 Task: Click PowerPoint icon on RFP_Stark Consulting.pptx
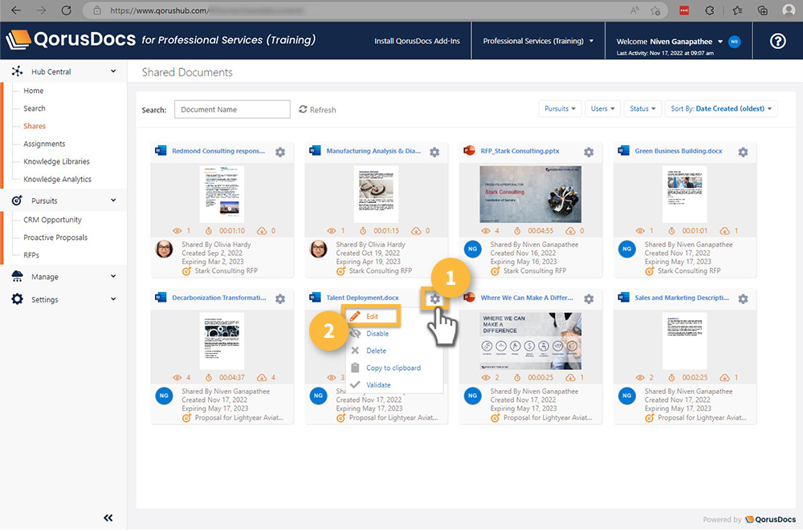(469, 150)
